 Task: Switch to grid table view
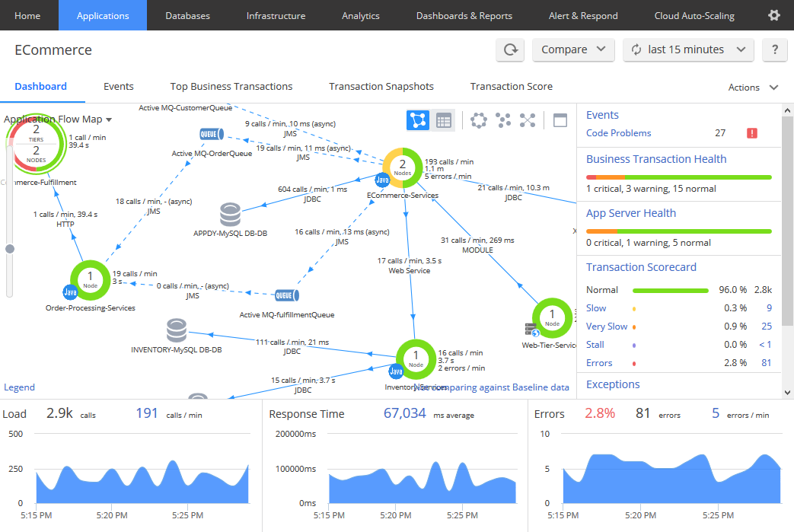(444, 120)
